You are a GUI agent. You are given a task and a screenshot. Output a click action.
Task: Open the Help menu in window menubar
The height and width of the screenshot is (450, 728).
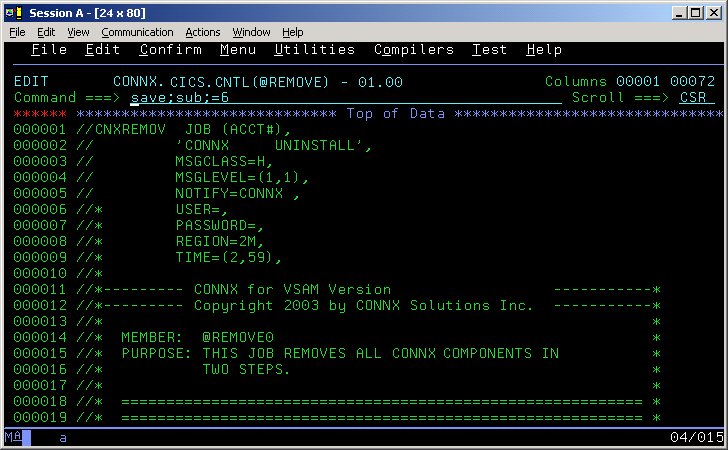[292, 32]
